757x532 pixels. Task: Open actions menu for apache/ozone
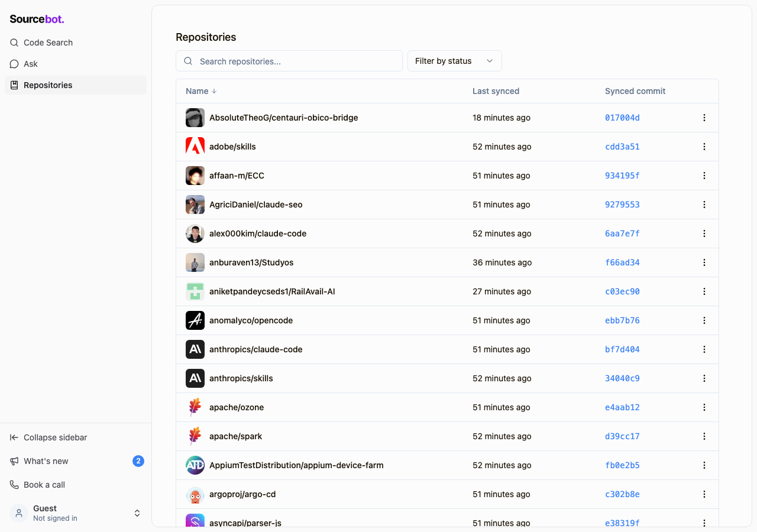pos(704,407)
